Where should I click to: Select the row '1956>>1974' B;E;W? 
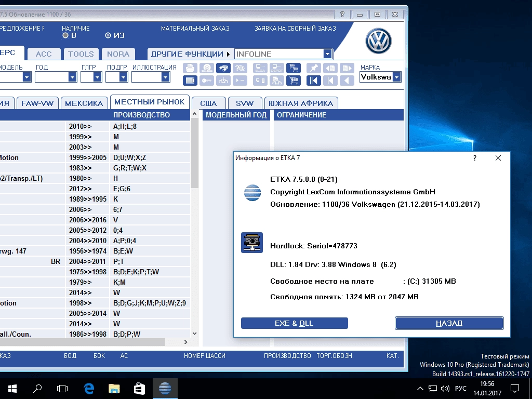(95, 251)
